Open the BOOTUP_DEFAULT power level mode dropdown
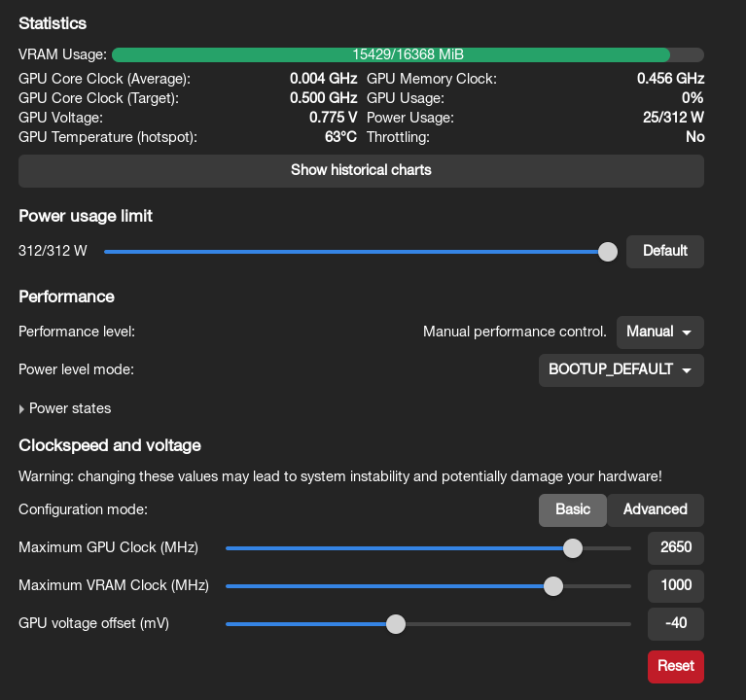746x700 pixels. (x=621, y=370)
